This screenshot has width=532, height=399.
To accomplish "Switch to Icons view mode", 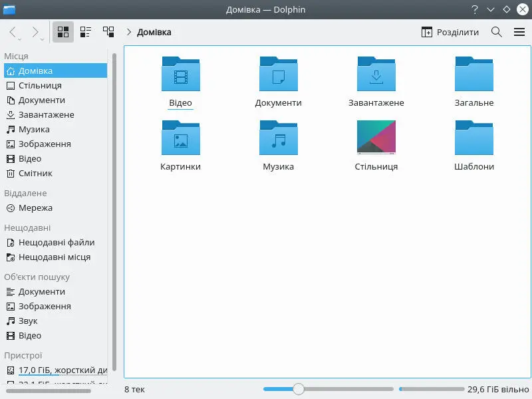I will coord(63,32).
